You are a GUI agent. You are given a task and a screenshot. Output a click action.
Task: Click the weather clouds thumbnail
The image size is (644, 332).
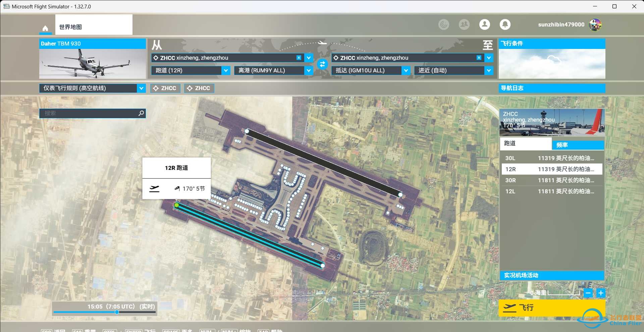[x=552, y=64]
